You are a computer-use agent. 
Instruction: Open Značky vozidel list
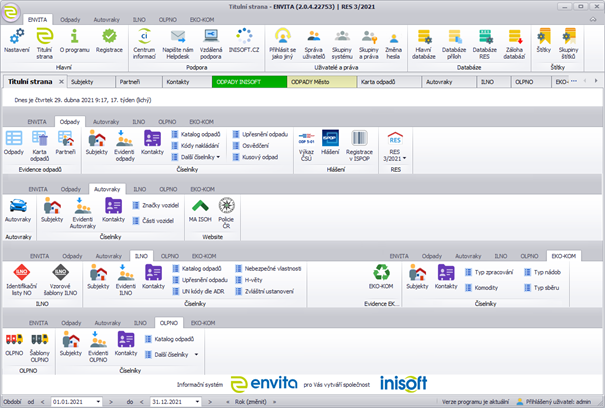[x=156, y=205]
